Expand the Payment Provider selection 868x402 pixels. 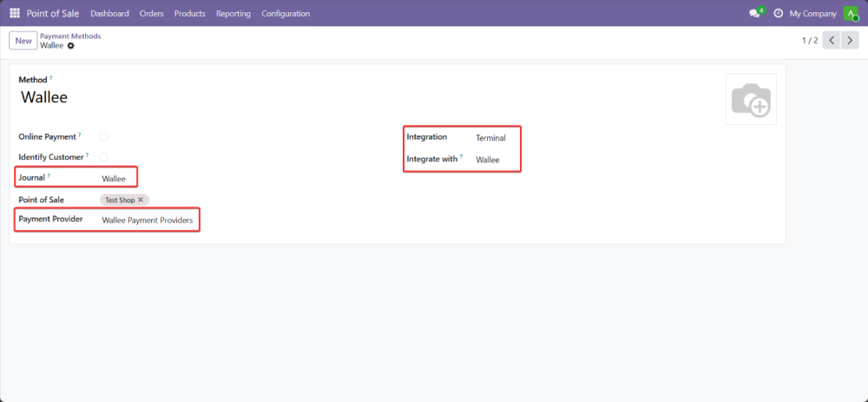(x=147, y=220)
